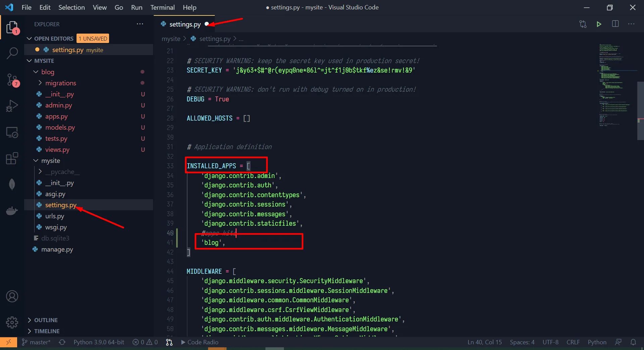Click the git graph icon in status bar
The width and height of the screenshot is (644, 350).
point(169,342)
